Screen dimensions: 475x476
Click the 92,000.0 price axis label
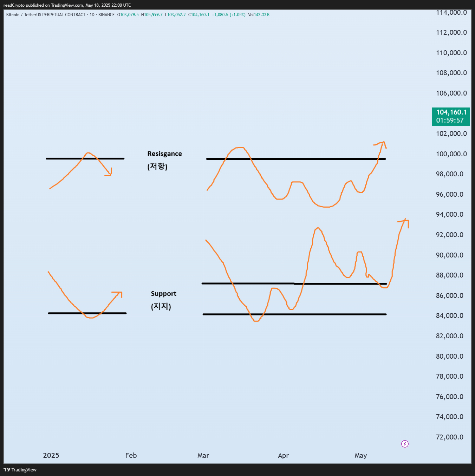450,235
